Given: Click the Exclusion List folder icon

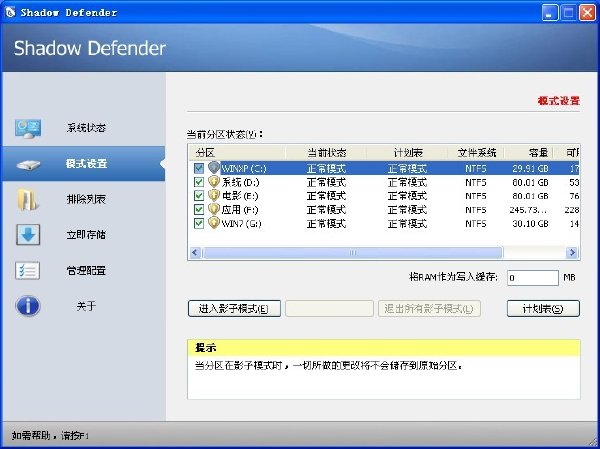Looking at the screenshot, I should click(x=28, y=199).
